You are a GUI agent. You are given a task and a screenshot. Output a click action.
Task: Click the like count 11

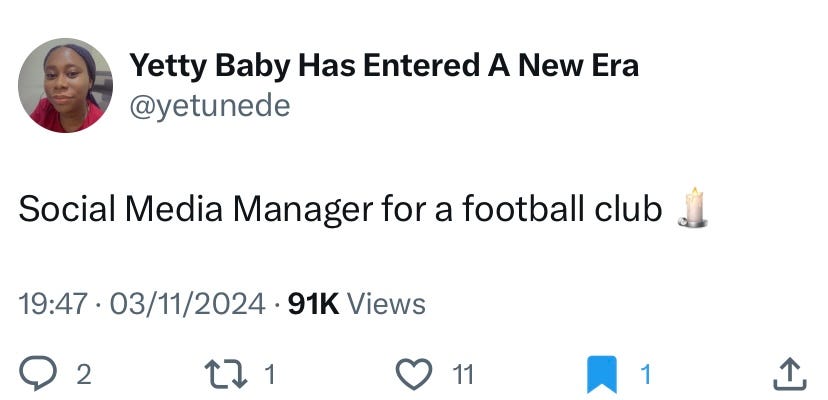[x=463, y=375]
